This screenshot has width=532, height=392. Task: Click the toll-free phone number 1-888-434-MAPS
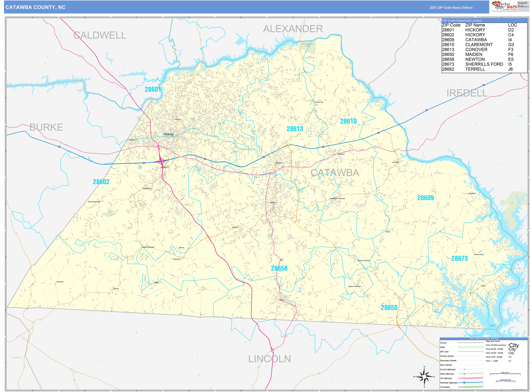[523, 3]
